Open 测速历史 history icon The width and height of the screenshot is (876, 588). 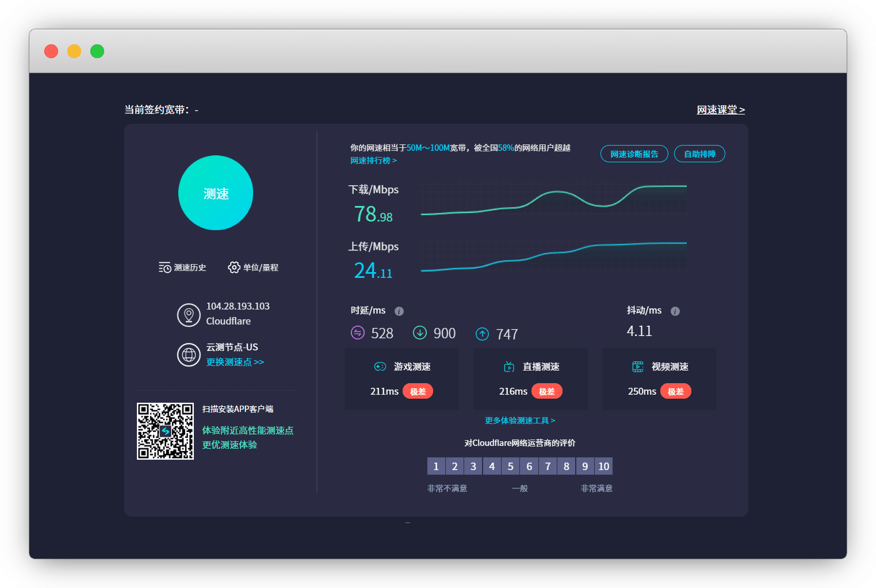(x=165, y=268)
